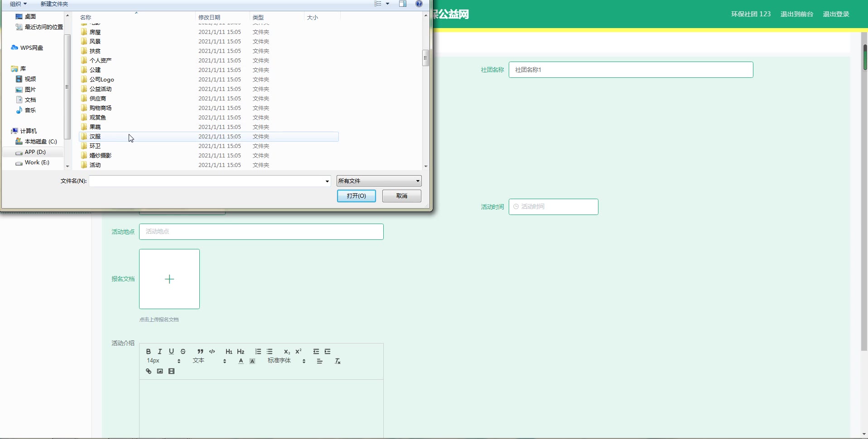
Task: Apply subscript formatting
Action: click(287, 352)
